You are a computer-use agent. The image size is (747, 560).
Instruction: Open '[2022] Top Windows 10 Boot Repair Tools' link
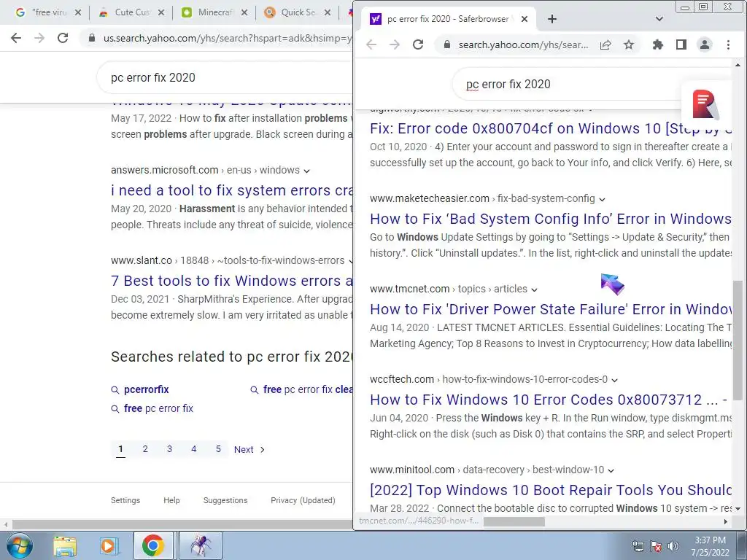(x=551, y=491)
